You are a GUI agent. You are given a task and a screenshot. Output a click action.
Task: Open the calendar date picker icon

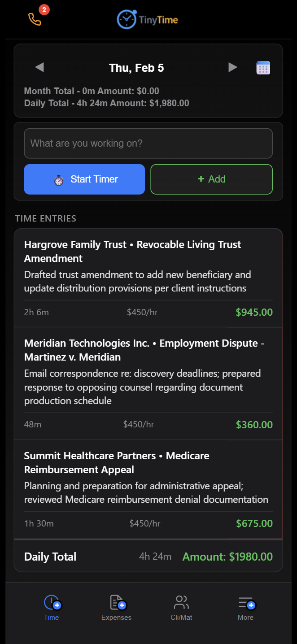[x=263, y=67]
